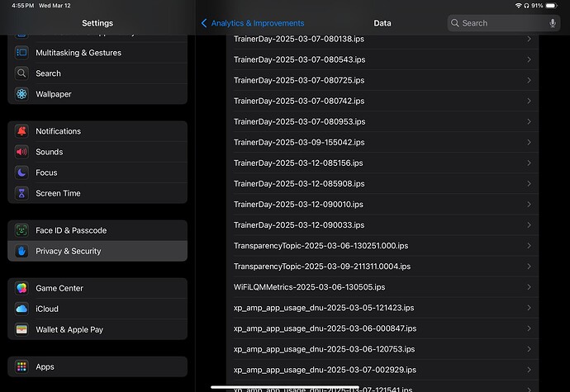Tap the microphone dictation icon in search
570x392 pixels.
tap(552, 23)
